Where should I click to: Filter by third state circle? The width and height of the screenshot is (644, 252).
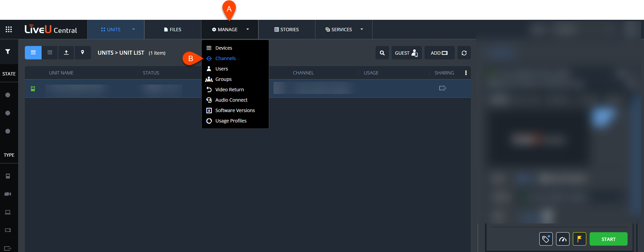coord(8,131)
